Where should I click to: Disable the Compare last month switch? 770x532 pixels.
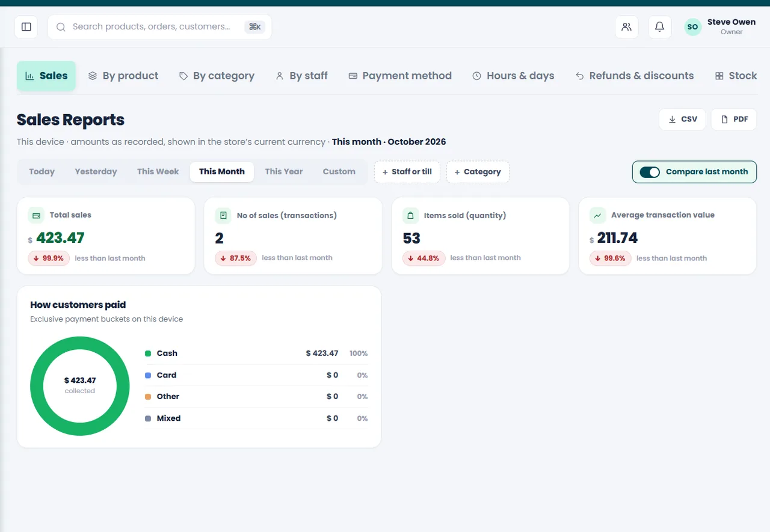pyautogui.click(x=650, y=172)
